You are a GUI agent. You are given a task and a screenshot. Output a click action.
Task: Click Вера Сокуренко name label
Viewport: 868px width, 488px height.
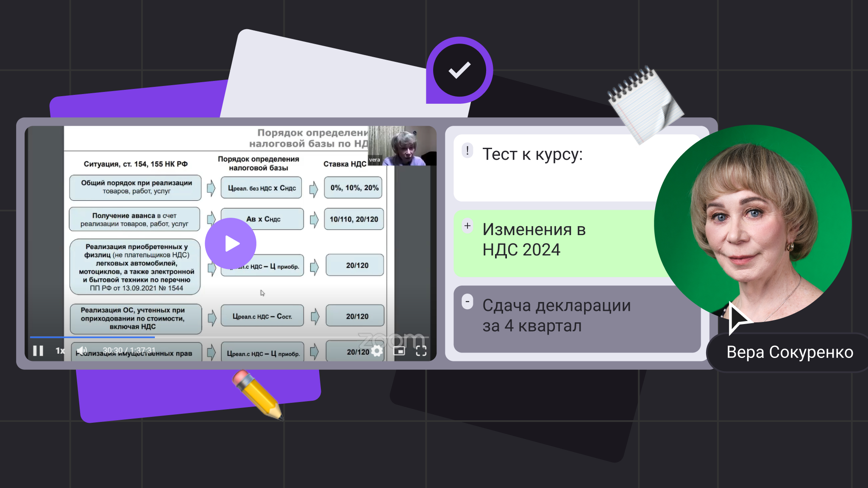point(789,352)
